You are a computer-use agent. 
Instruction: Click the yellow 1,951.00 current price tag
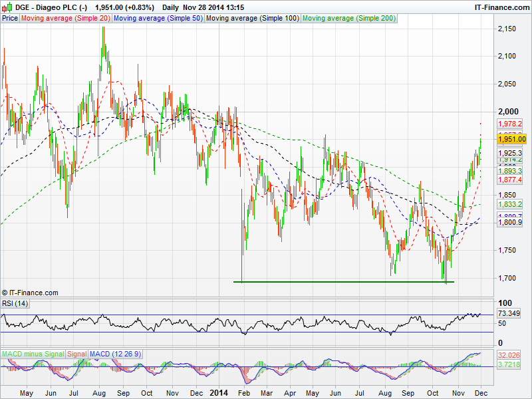(x=512, y=139)
